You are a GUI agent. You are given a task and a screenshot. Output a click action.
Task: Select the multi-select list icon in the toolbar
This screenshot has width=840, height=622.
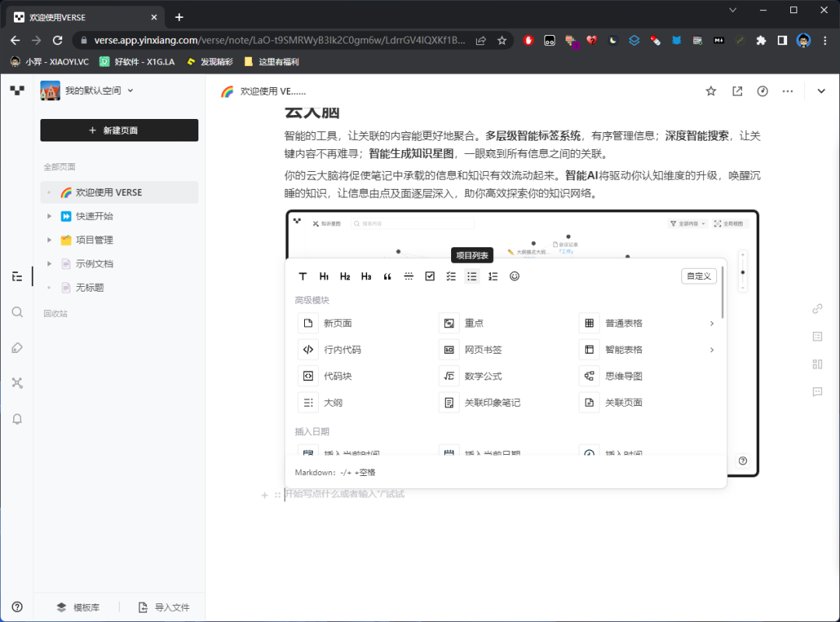coord(450,276)
